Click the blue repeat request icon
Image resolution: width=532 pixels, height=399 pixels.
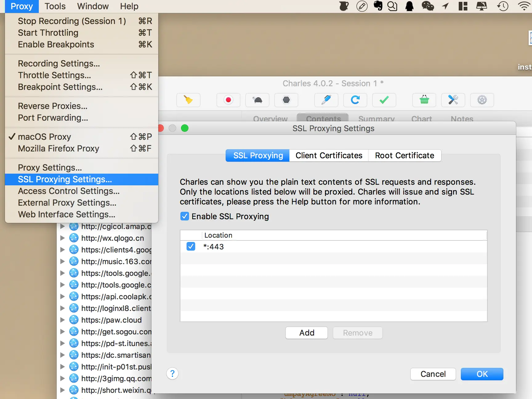point(355,100)
